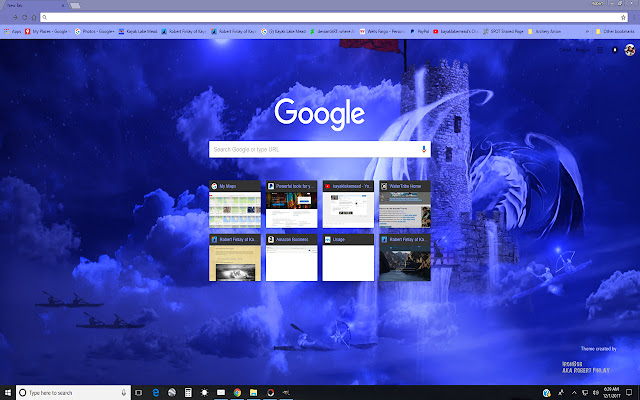Open the Robert Finlay tile with tan page
This screenshot has width=640, height=400.
pos(235,258)
